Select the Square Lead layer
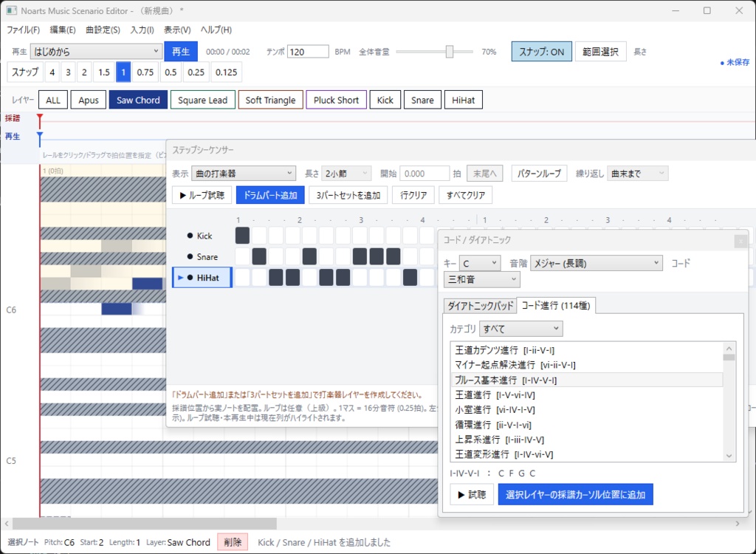Viewport: 756px width, 554px height. 202,100
